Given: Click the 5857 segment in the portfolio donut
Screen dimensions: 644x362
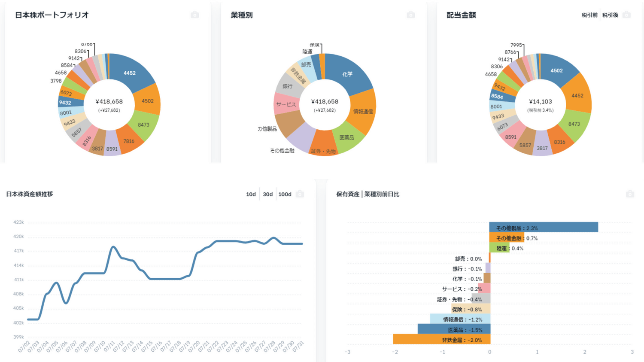Looking at the screenshot, I should (77, 133).
